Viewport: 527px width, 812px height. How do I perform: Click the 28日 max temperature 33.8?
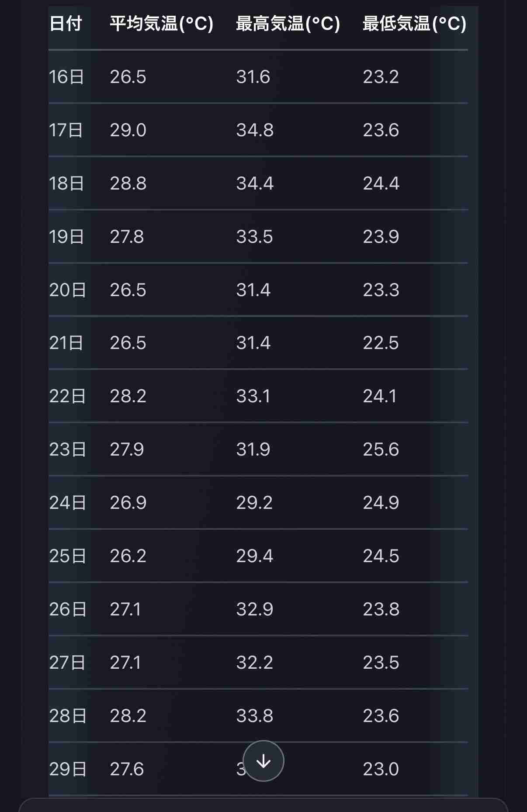coord(255,716)
